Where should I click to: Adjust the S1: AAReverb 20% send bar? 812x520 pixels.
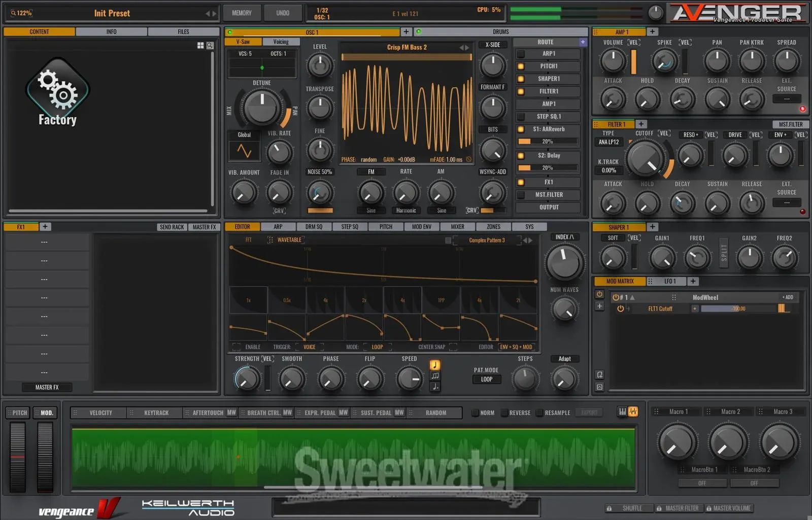click(x=548, y=142)
